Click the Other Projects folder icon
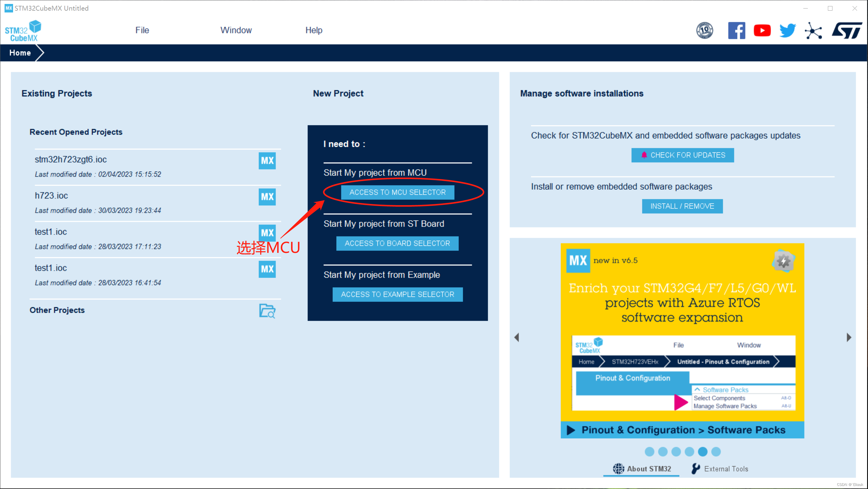 pos(267,311)
